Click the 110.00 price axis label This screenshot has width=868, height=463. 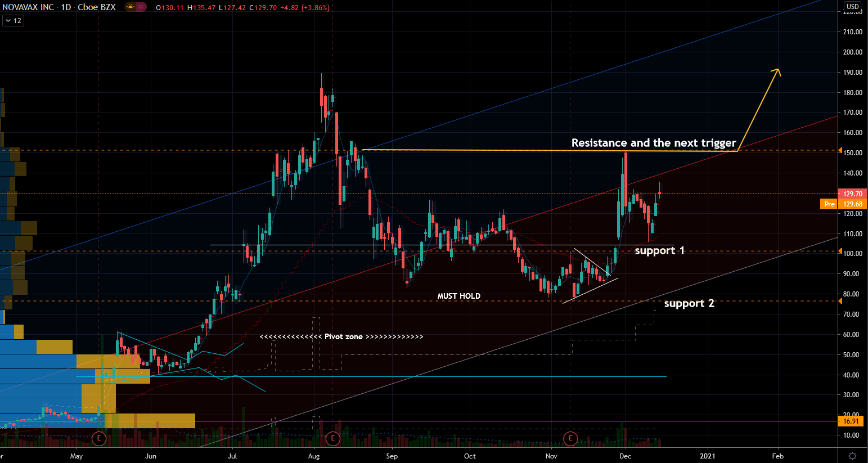click(853, 234)
